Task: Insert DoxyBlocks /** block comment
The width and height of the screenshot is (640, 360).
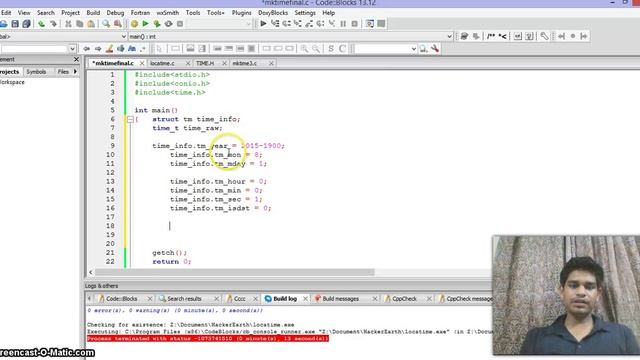Action: (491, 36)
